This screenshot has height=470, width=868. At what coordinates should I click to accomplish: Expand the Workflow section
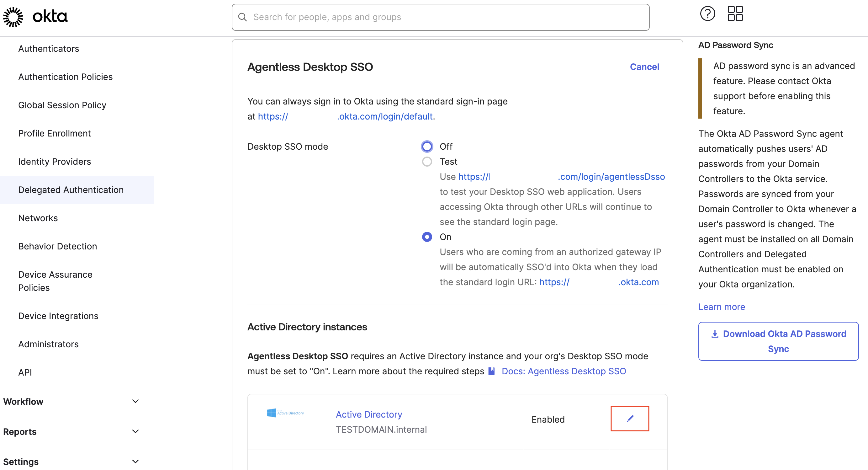135,401
